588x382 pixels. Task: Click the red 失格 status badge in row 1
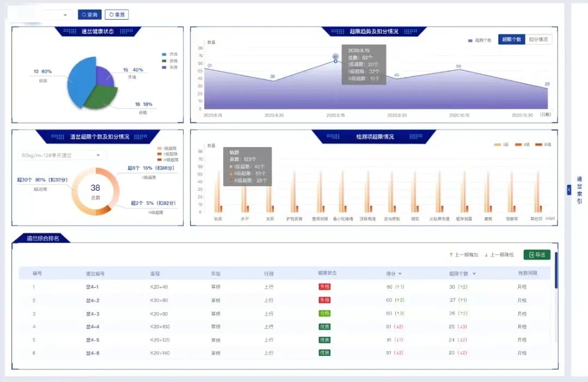(x=324, y=287)
